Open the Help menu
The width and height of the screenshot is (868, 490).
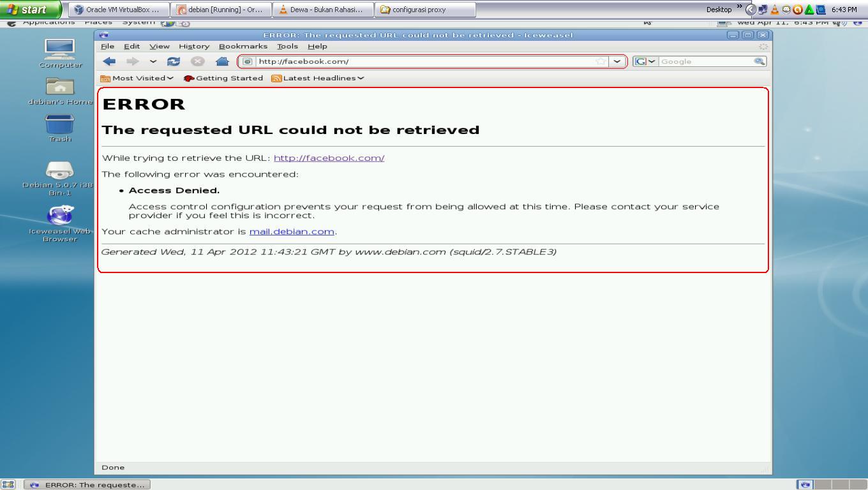click(x=317, y=46)
